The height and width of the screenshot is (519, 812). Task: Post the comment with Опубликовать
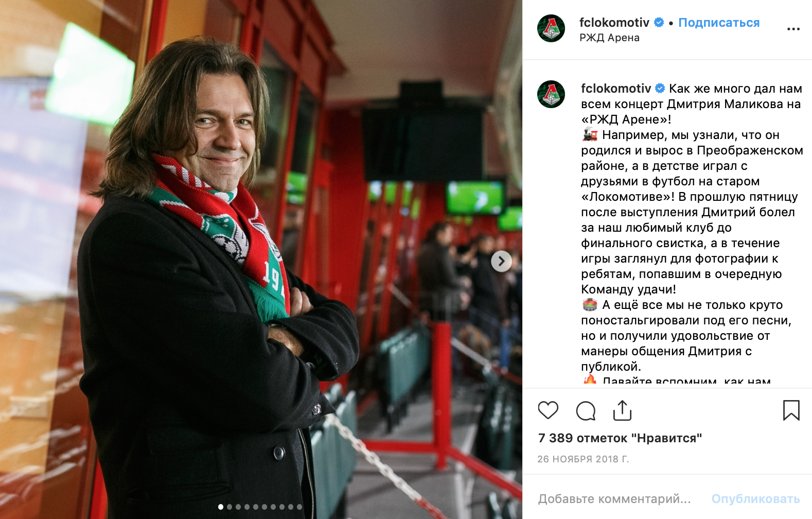[x=755, y=499]
